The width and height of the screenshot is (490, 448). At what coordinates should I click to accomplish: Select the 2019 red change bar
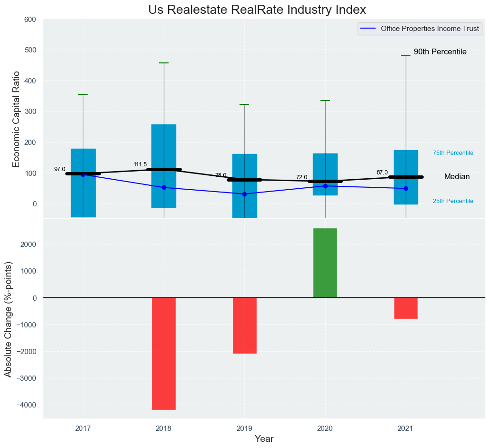coord(245,326)
